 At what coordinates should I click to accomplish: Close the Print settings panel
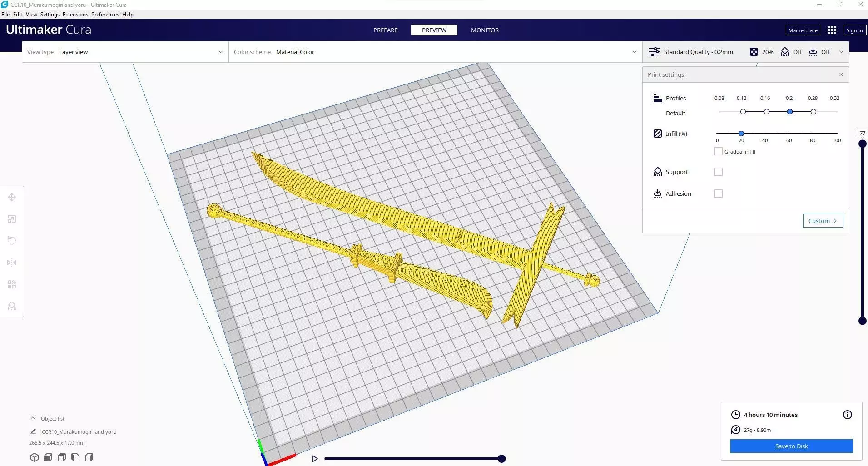click(841, 74)
